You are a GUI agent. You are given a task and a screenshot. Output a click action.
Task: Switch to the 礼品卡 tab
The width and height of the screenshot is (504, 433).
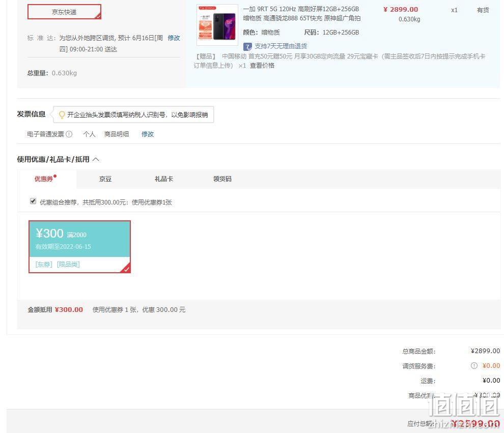[164, 179]
